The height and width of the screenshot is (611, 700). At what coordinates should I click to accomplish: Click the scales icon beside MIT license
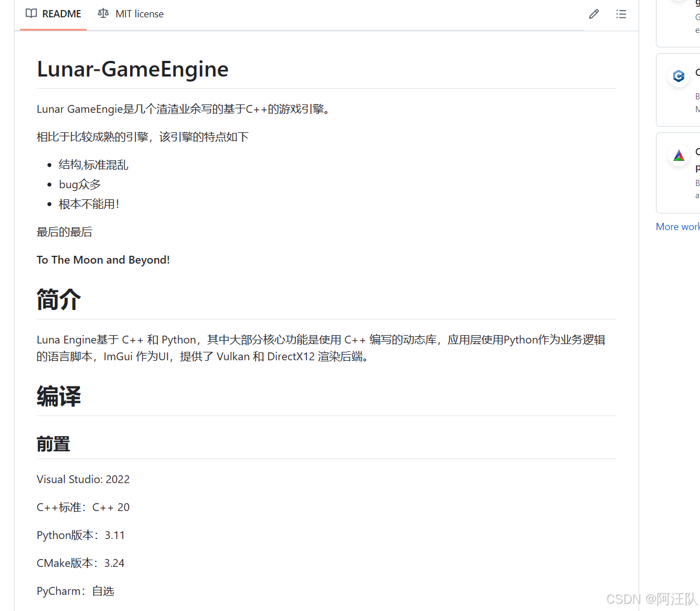point(103,13)
